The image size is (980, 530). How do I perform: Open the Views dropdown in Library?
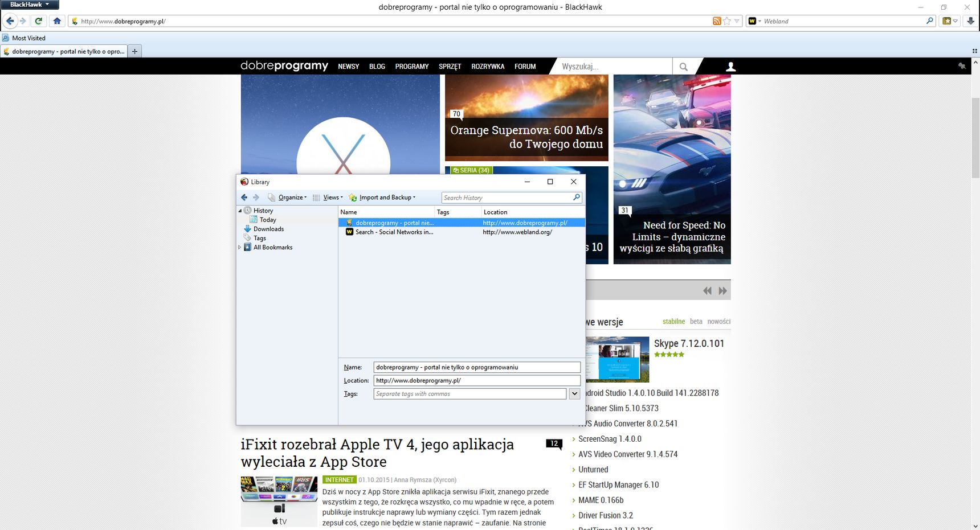click(328, 198)
